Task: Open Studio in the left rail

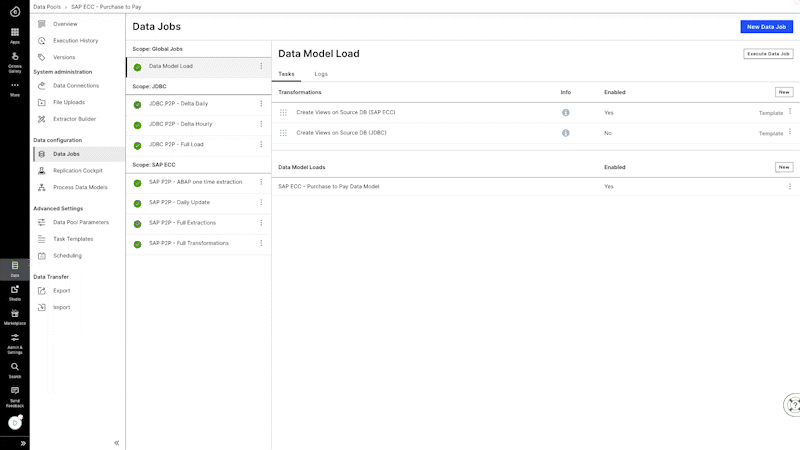Action: point(15,293)
